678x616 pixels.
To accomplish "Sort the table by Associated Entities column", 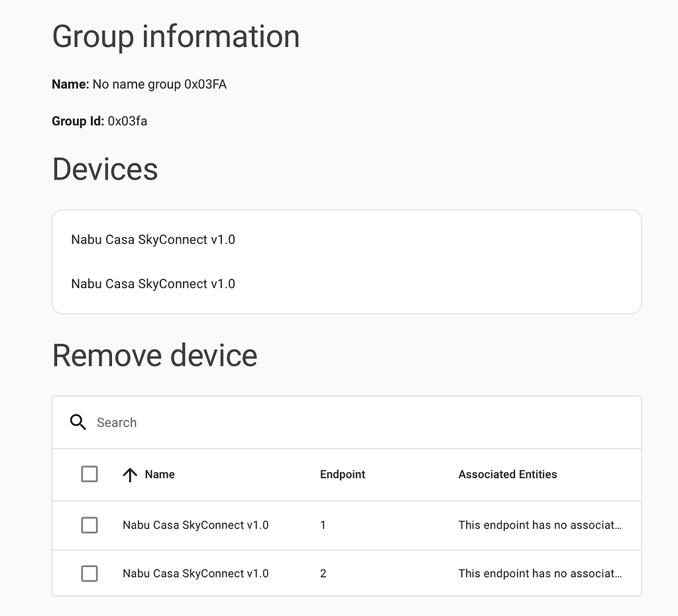I will [x=507, y=474].
